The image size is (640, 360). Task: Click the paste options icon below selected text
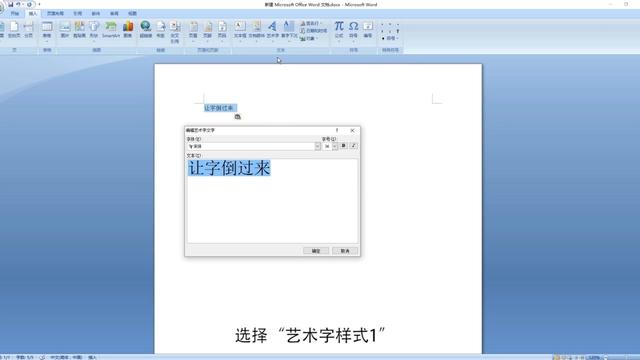238,117
